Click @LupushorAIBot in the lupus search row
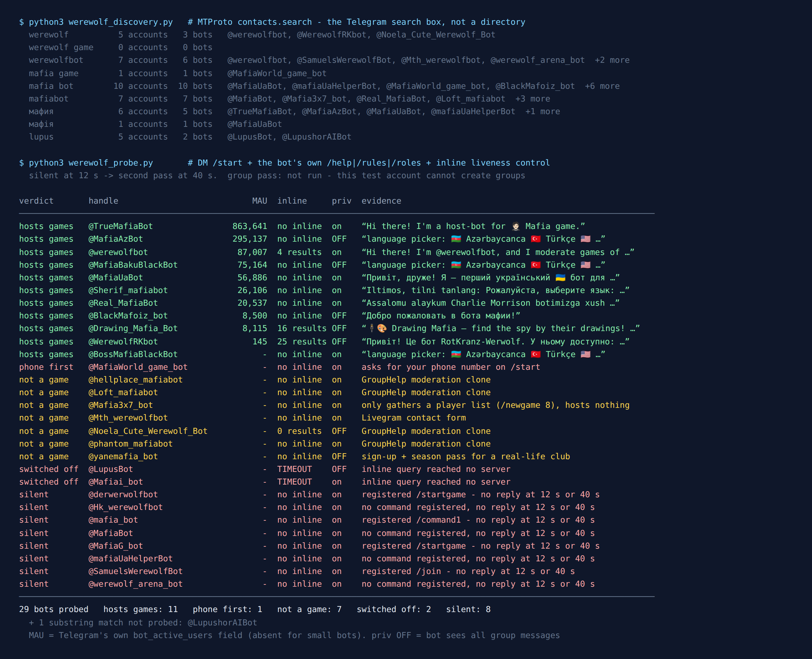812x659 pixels. click(x=317, y=137)
